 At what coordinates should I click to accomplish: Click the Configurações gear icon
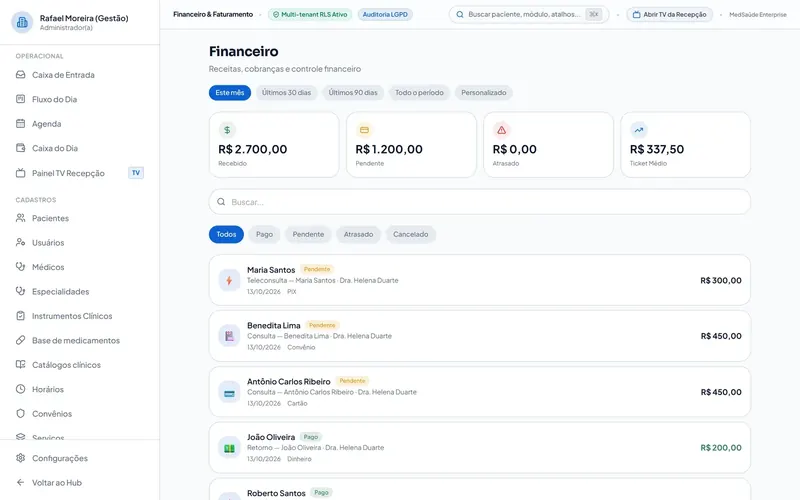coord(20,458)
